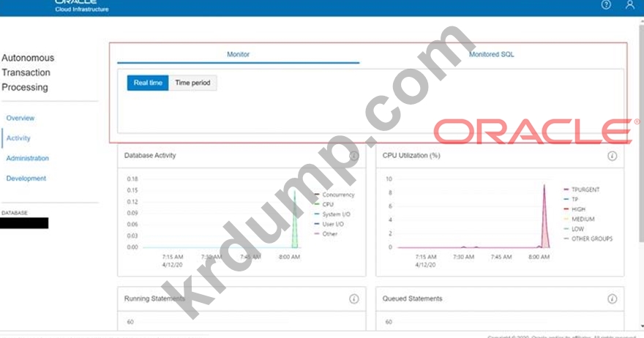Toggle MEDIUM legend entry
The width and height of the screenshot is (644, 338).
579,219
